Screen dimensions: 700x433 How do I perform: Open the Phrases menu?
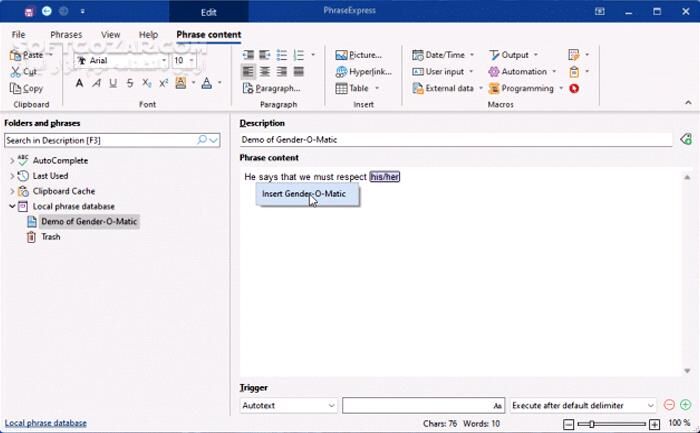(66, 35)
